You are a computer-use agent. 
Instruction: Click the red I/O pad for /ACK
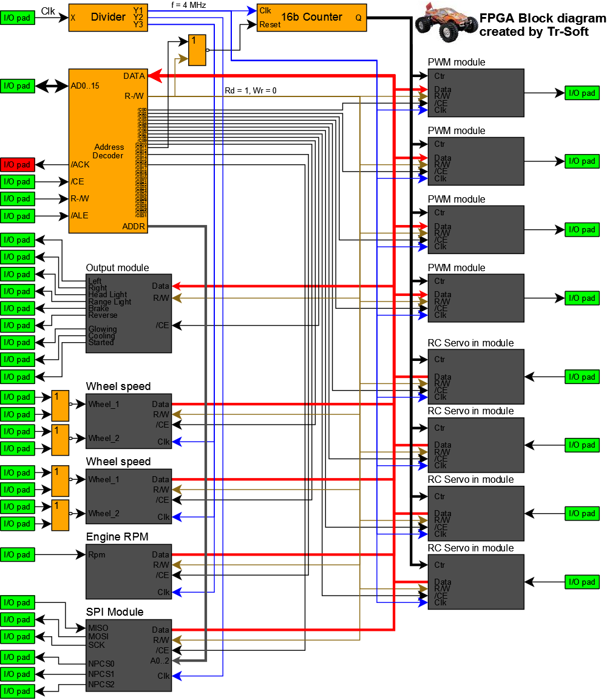click(x=18, y=164)
